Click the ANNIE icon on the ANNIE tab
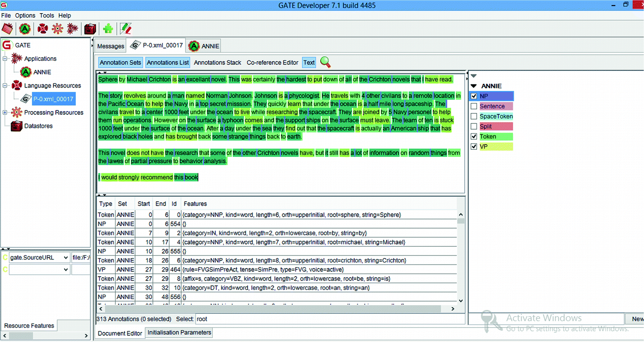 click(x=194, y=46)
